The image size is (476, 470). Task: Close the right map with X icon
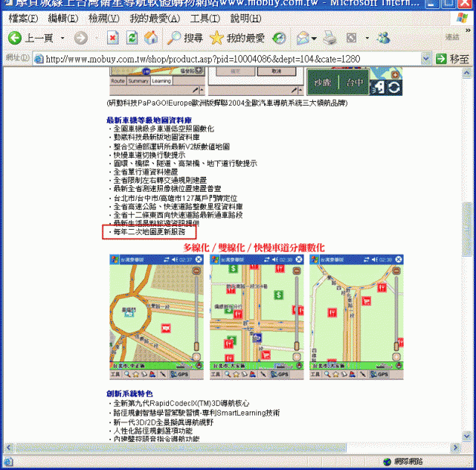click(x=399, y=260)
